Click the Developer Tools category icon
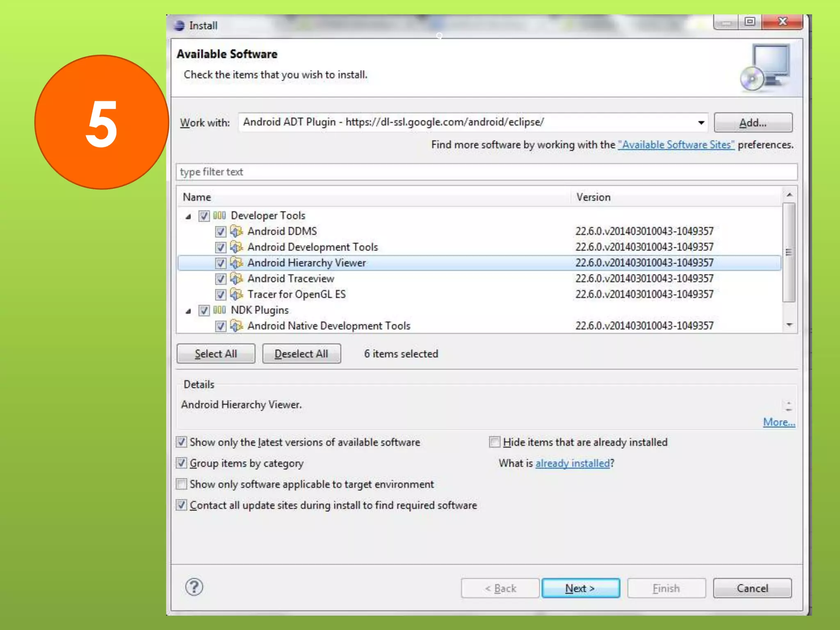This screenshot has height=630, width=840. click(x=219, y=215)
